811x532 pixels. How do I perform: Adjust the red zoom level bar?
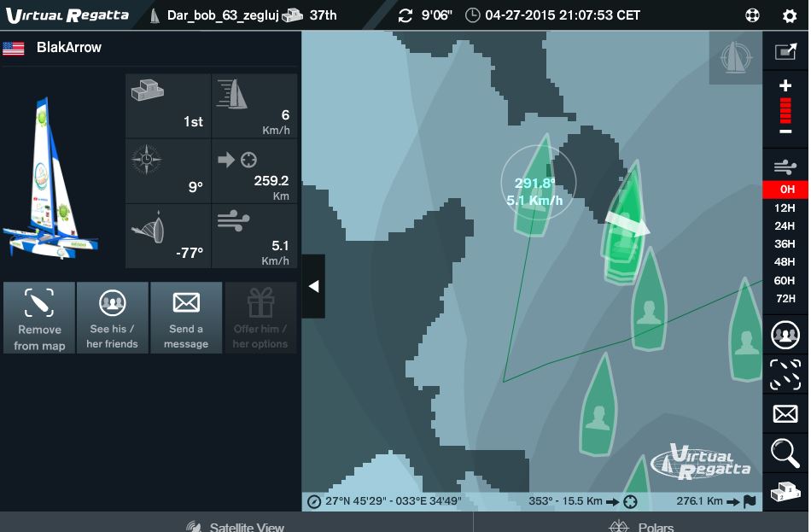click(785, 110)
